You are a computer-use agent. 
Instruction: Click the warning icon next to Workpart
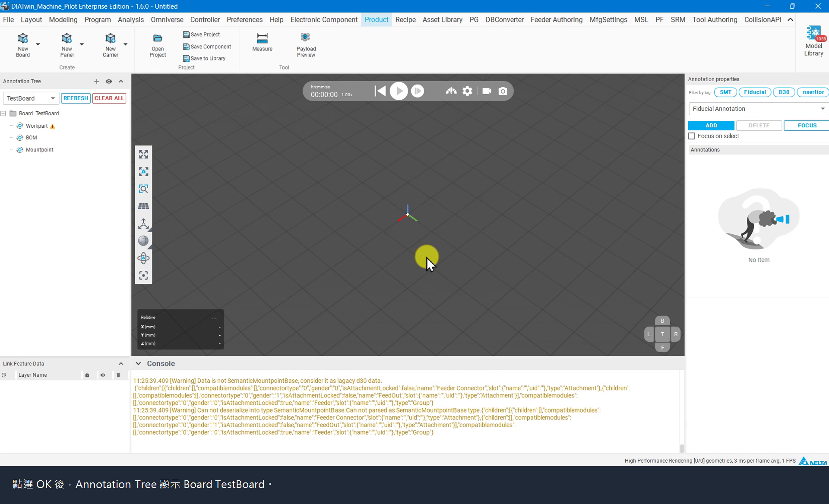point(53,126)
